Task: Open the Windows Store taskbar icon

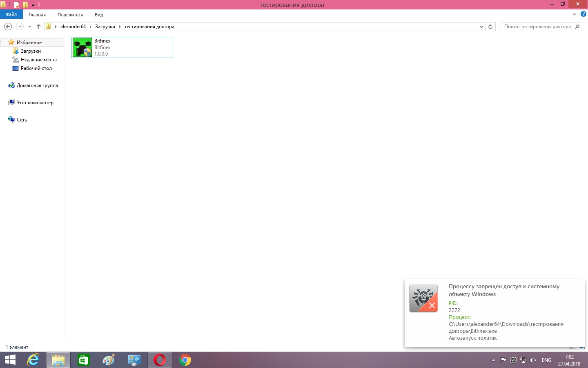Action: tap(84, 360)
